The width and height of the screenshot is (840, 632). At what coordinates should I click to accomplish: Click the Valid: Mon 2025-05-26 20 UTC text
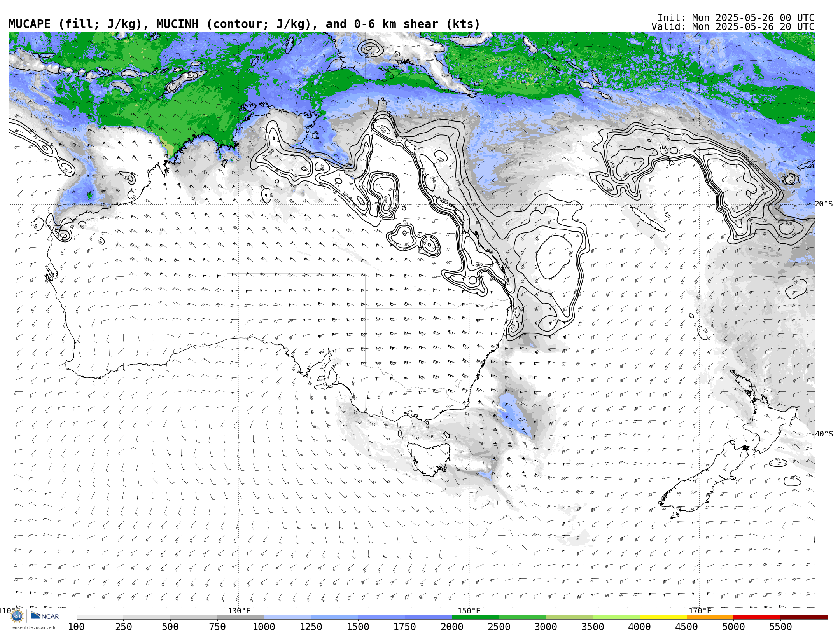[733, 27]
